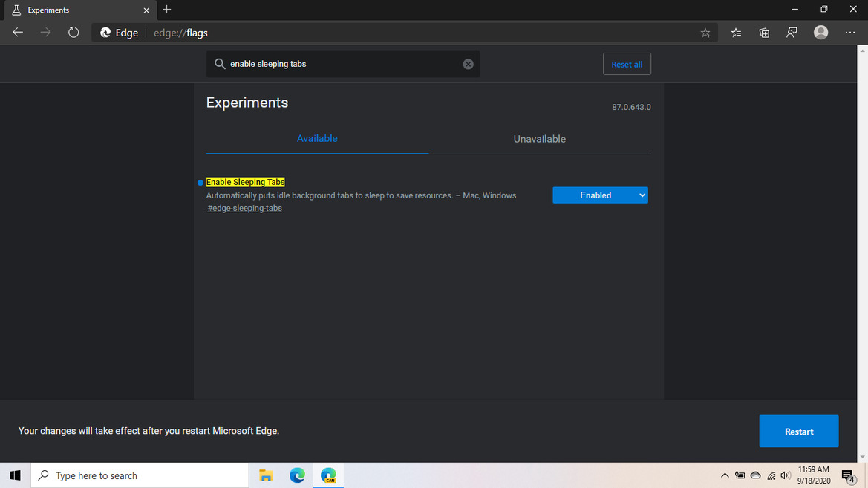Open File Explorer from taskbar
This screenshot has width=868, height=488.
[266, 475]
